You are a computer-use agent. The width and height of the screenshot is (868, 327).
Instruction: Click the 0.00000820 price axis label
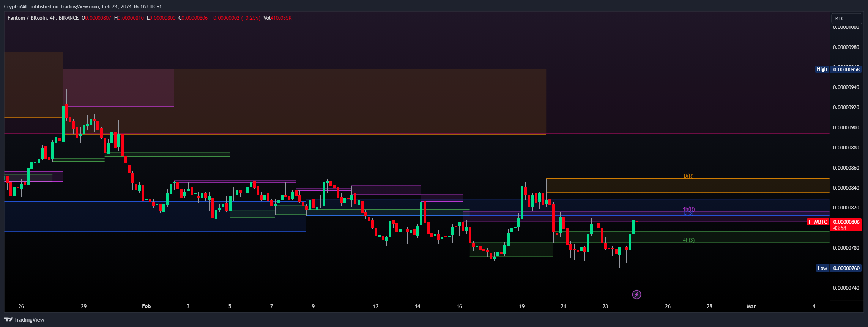[x=845, y=208]
